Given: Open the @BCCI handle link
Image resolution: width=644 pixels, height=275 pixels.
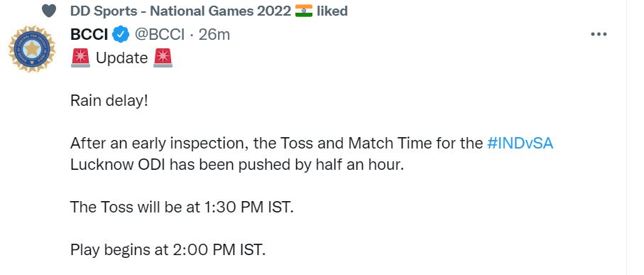Looking at the screenshot, I should [x=160, y=35].
